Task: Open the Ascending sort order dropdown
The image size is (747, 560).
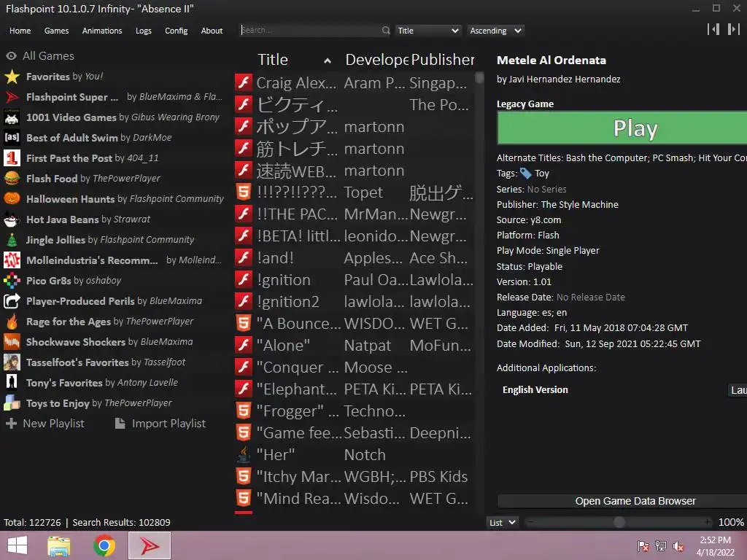Action: point(495,31)
